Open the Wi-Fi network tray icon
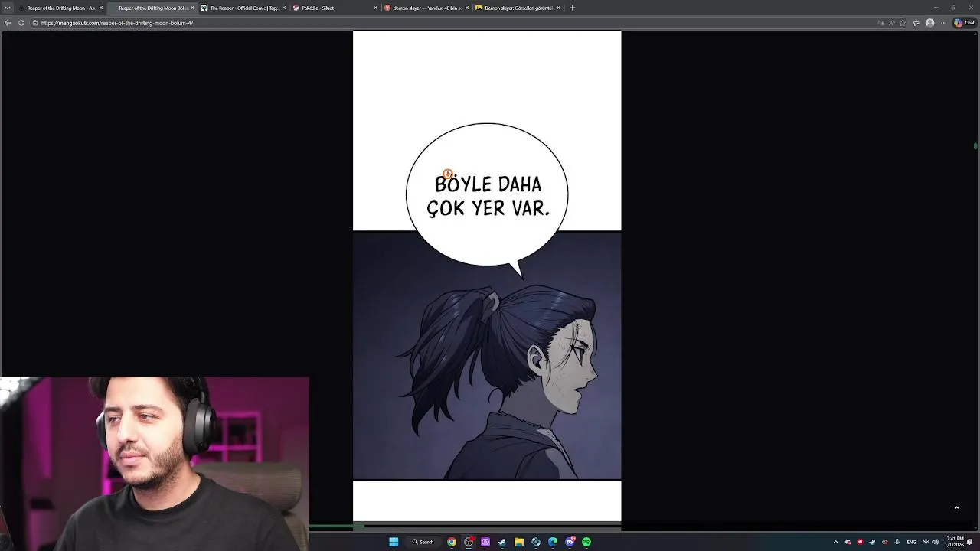Viewport: 980px width, 551px height. [x=926, y=542]
